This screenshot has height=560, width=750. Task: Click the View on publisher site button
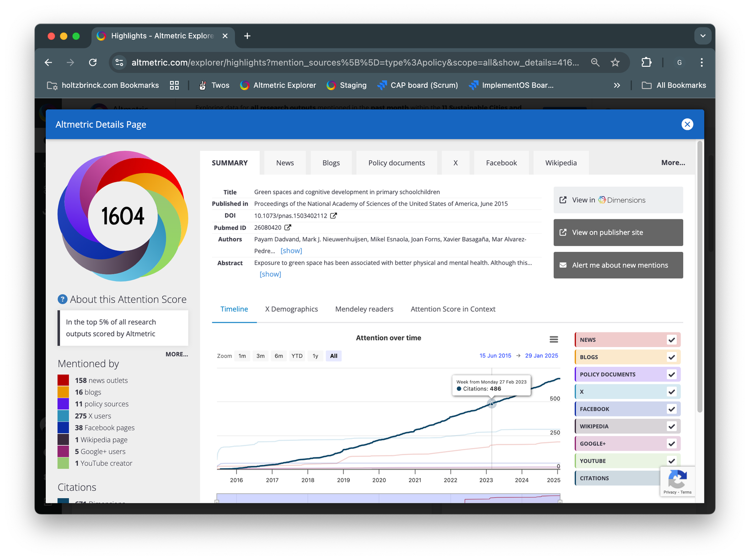coord(618,232)
